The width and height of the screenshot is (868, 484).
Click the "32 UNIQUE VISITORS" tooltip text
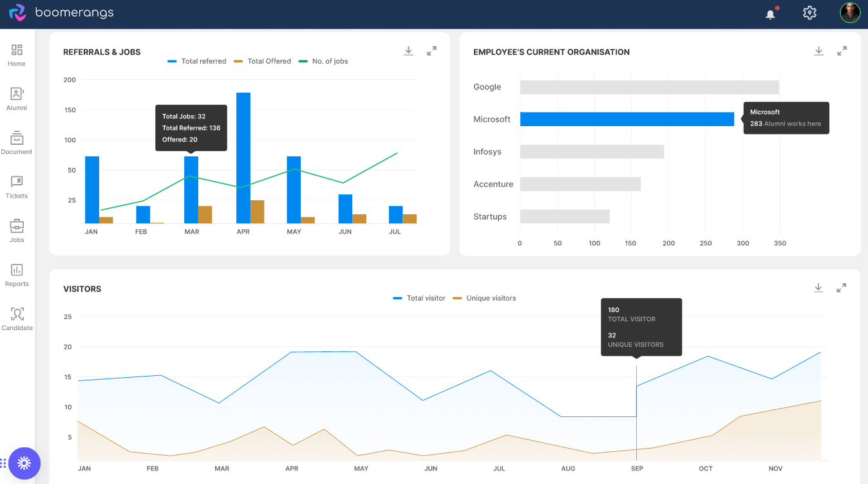636,340
